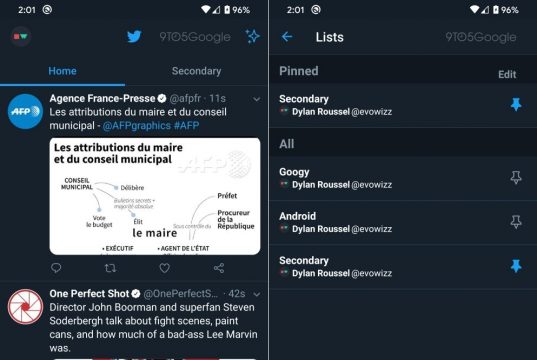Image resolution: width=537 pixels, height=360 pixels.
Task: Expand options chevron on One Perfect Shot tweet
Action: (x=257, y=294)
